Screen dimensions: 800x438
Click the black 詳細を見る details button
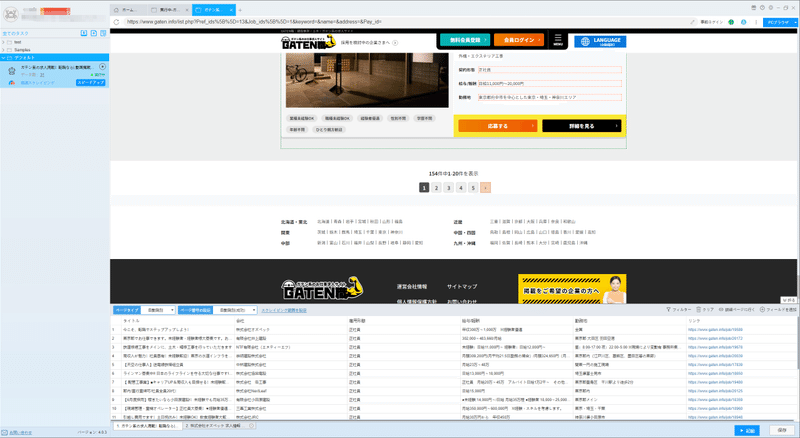[x=582, y=126]
